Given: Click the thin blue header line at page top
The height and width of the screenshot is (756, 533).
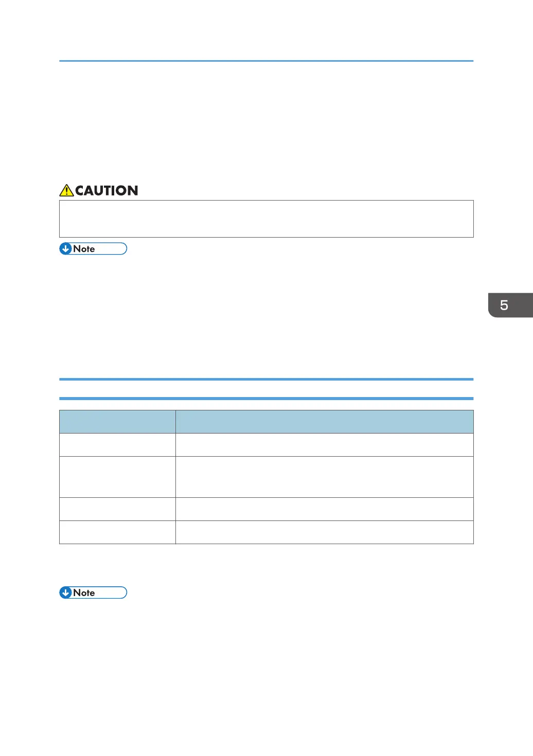Looking at the screenshot, I should 266,61.
